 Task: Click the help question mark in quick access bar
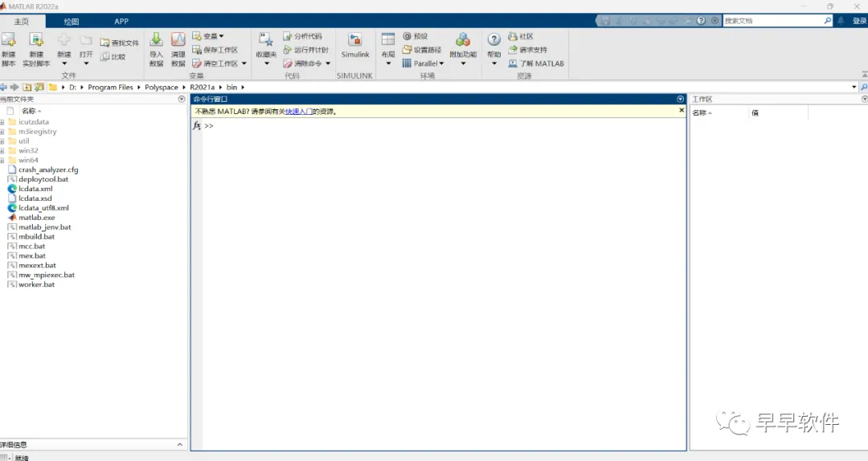[701, 20]
